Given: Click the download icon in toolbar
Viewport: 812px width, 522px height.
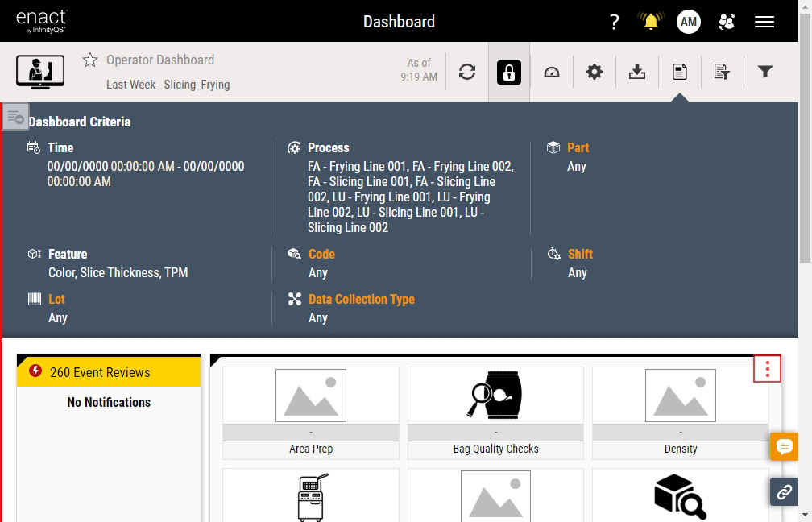Looking at the screenshot, I should click(637, 72).
